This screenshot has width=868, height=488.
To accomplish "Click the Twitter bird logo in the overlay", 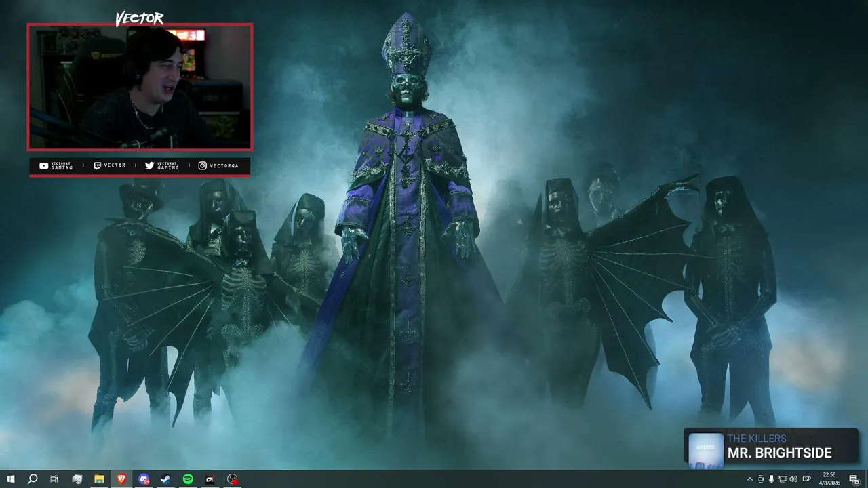I will coord(149,166).
